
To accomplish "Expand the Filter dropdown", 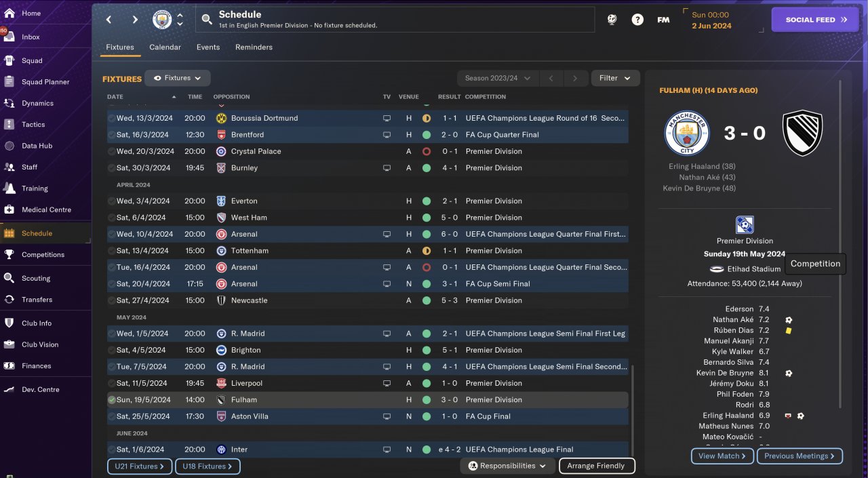I will (615, 78).
